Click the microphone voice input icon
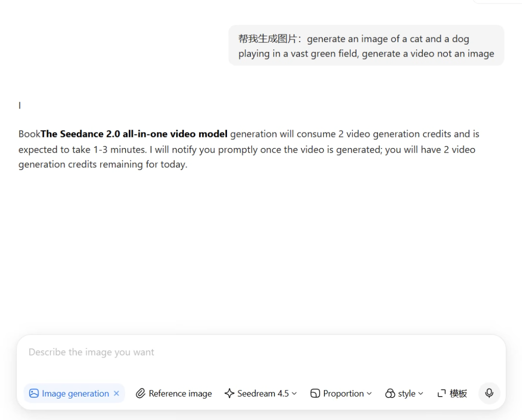 (x=489, y=393)
